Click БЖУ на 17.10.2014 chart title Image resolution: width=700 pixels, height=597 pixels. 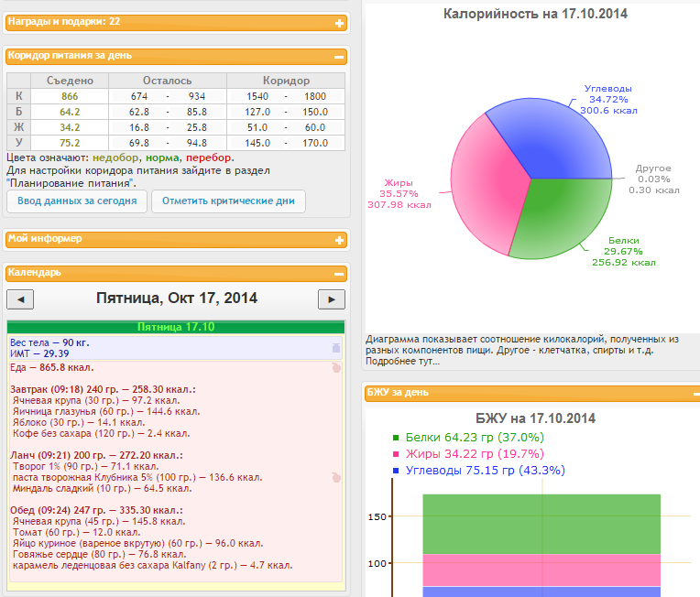(x=535, y=418)
